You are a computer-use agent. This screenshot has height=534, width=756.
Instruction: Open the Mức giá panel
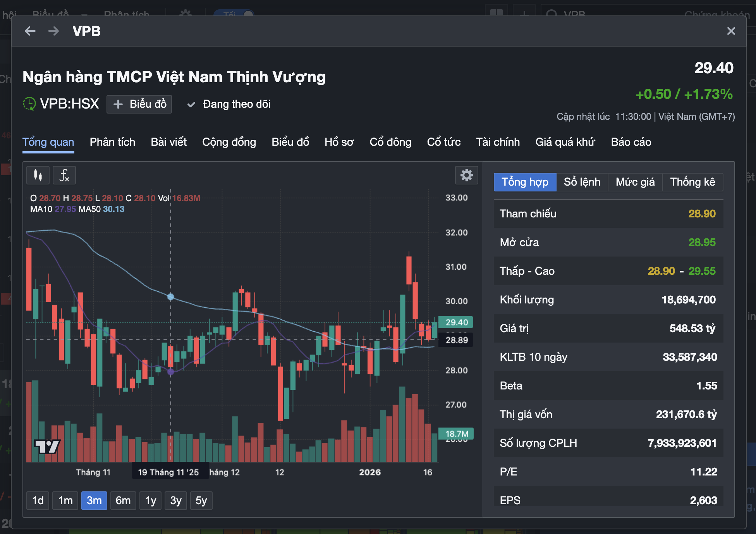(x=634, y=182)
